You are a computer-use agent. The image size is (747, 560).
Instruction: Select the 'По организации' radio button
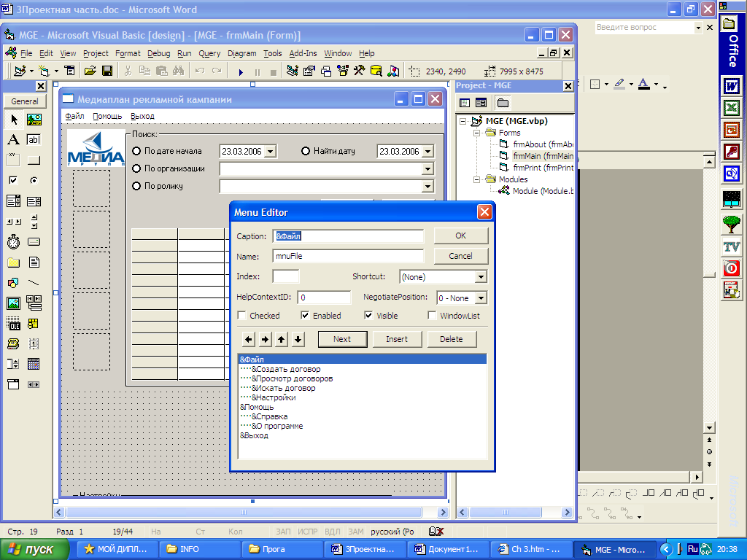point(136,168)
